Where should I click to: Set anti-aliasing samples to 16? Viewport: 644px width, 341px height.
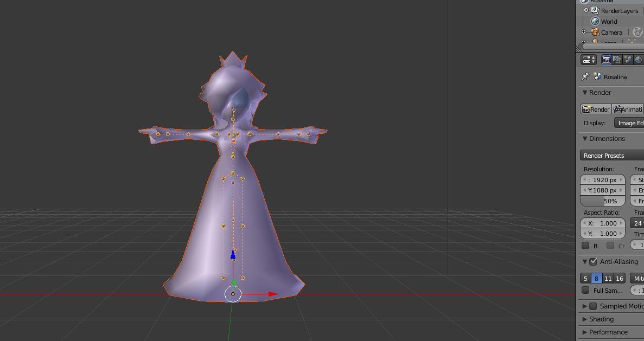coord(620,279)
